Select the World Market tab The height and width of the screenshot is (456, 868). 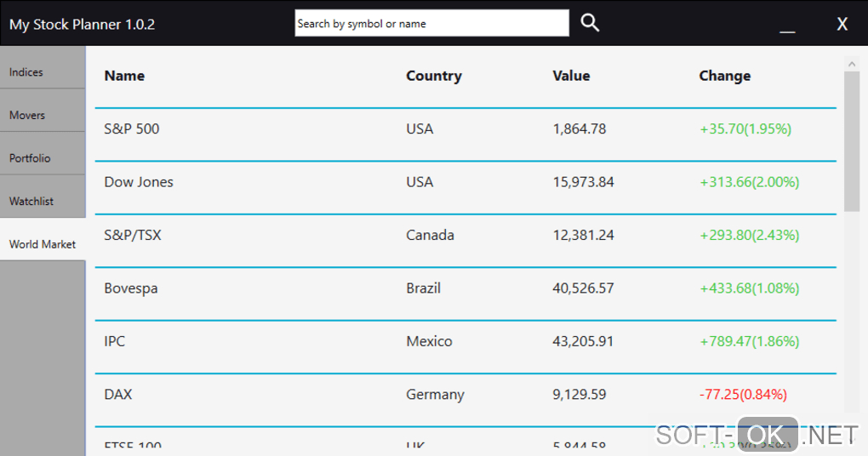click(43, 244)
